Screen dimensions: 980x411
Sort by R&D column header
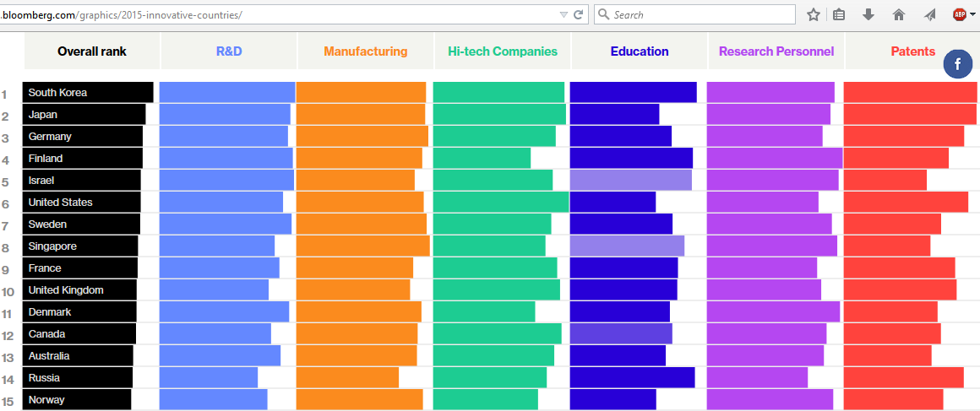coord(229,51)
